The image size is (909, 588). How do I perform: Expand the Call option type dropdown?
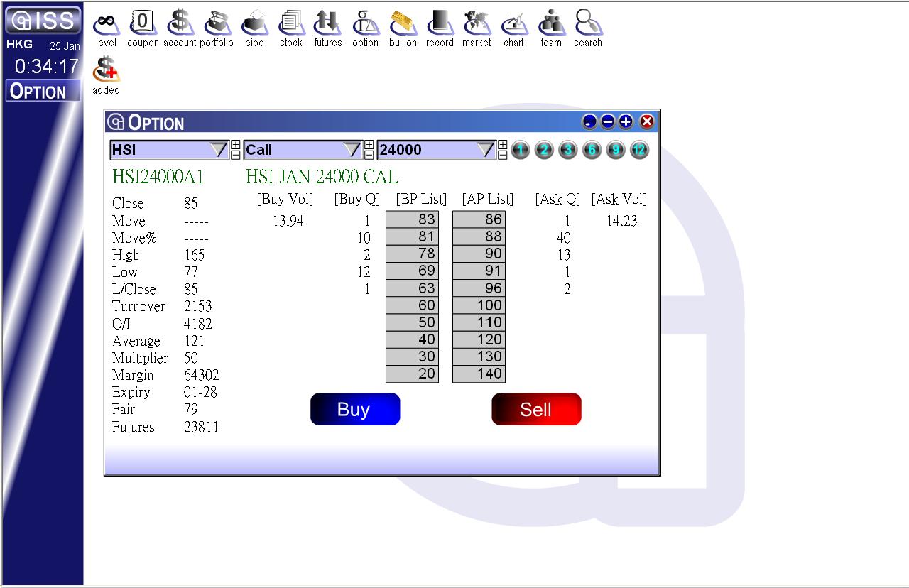[352, 150]
